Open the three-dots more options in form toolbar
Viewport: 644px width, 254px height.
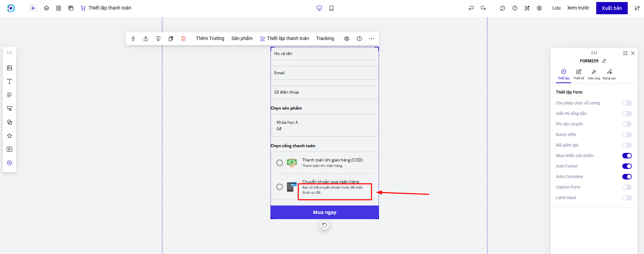(x=371, y=39)
